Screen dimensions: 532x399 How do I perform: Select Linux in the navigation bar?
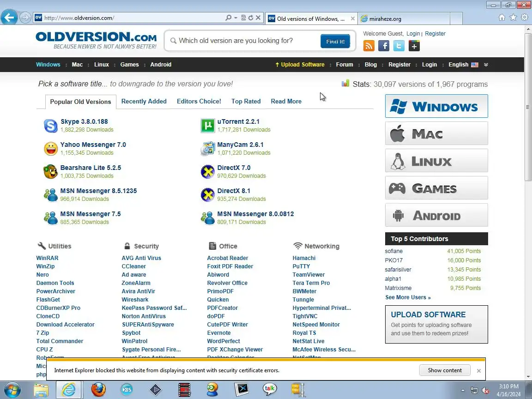tap(102, 65)
